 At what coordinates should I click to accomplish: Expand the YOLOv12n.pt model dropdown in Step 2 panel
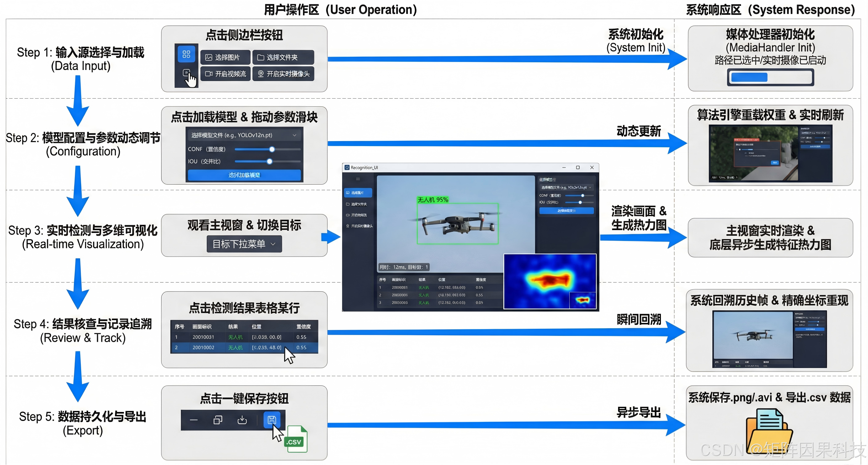pyautogui.click(x=245, y=135)
